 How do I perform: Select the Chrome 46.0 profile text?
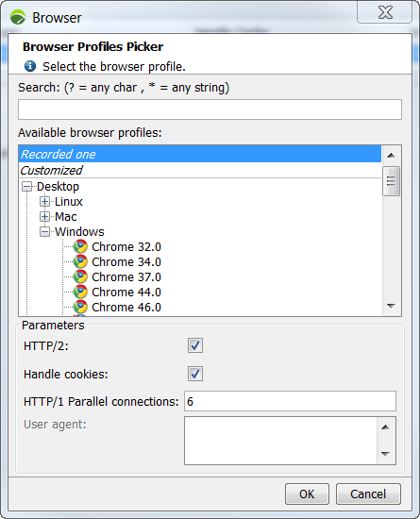(x=126, y=308)
